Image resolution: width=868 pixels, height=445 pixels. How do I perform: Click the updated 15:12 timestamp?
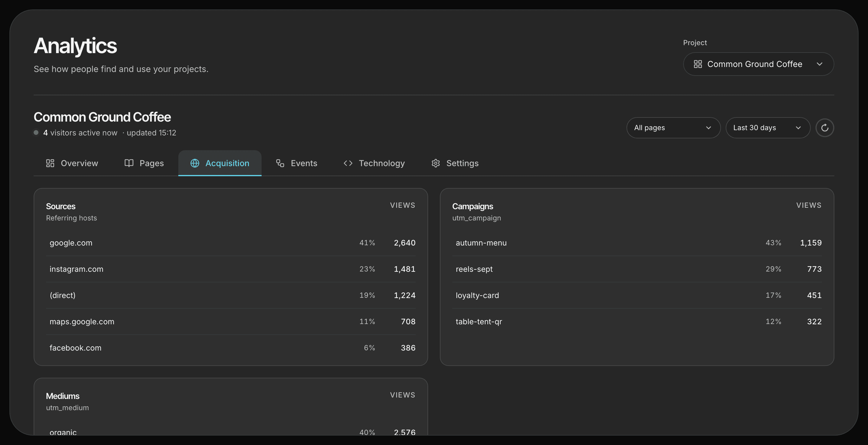151,133
